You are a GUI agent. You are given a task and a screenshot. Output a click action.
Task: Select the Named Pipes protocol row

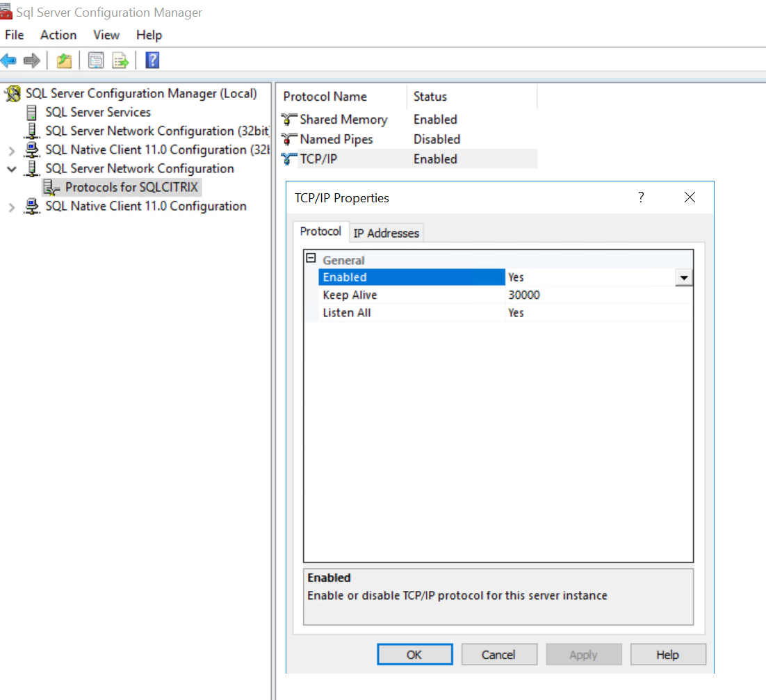tap(409, 139)
